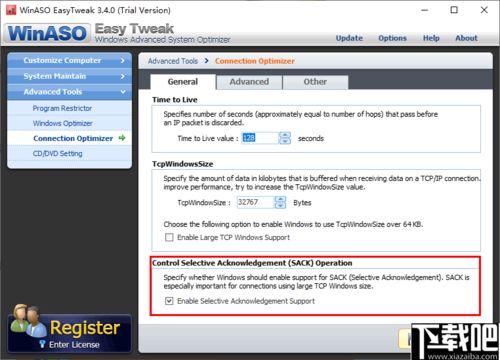500x360 pixels.
Task: Click the green arrow beside Connection Optimizer
Action: (x=122, y=138)
